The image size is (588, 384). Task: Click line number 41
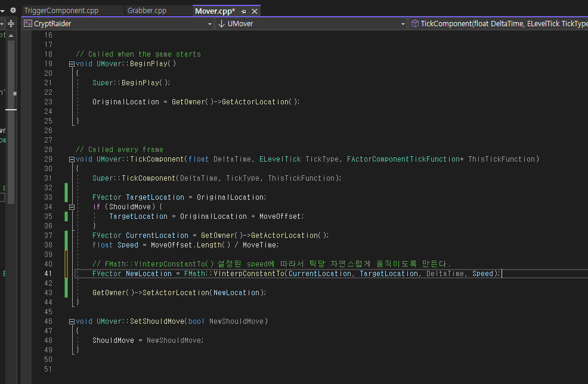[x=48, y=273]
